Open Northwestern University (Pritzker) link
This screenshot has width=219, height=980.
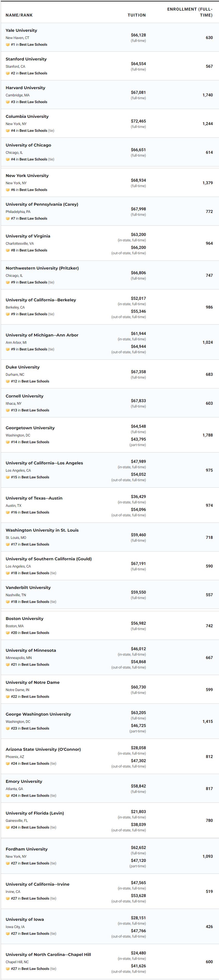(x=42, y=268)
